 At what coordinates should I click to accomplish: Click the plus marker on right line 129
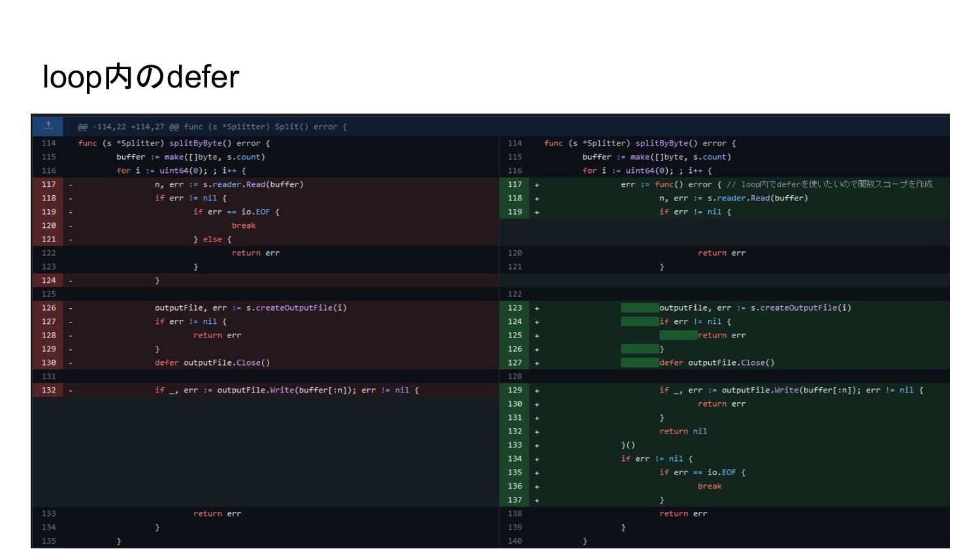coord(537,390)
